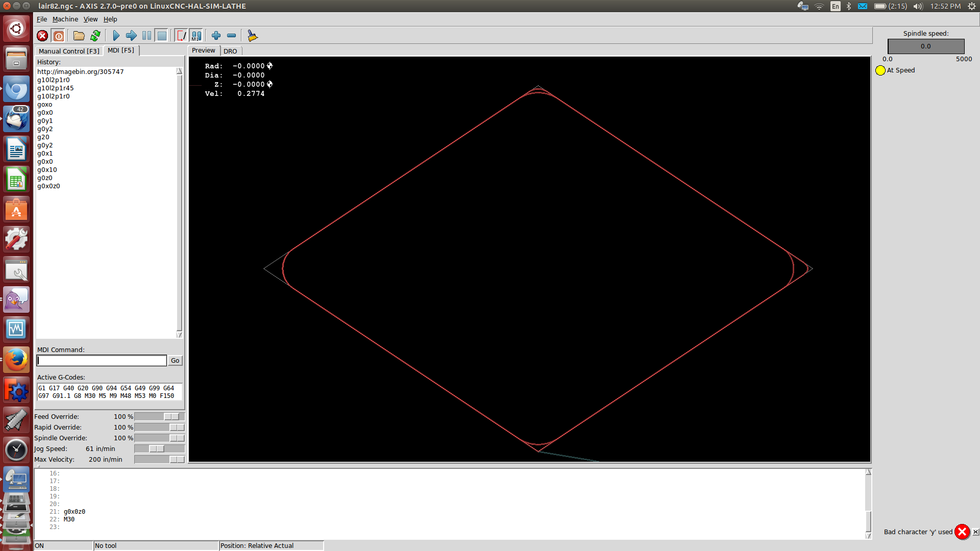Image resolution: width=980 pixels, height=551 pixels.
Task: Step to next line with arrow icon
Action: coord(131,36)
